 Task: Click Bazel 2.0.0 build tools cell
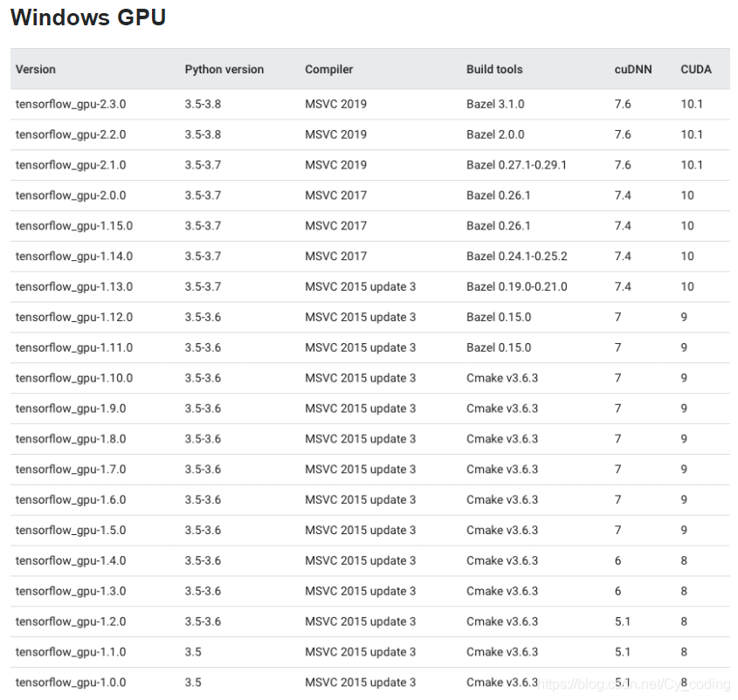495,134
